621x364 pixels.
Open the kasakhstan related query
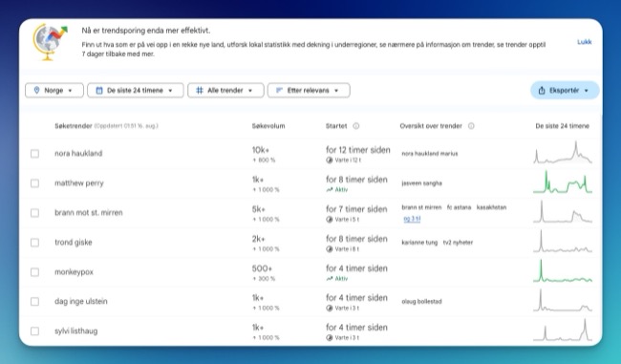(491, 207)
